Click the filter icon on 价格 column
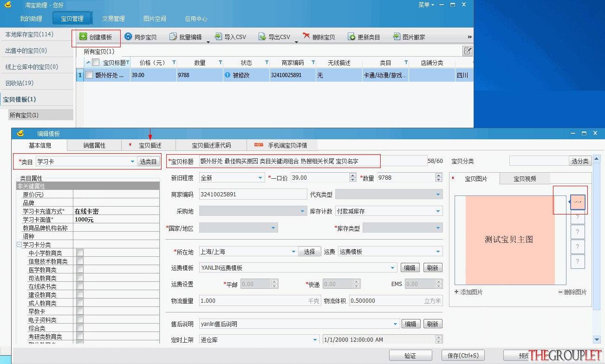This screenshot has height=364, width=605. coord(174,63)
